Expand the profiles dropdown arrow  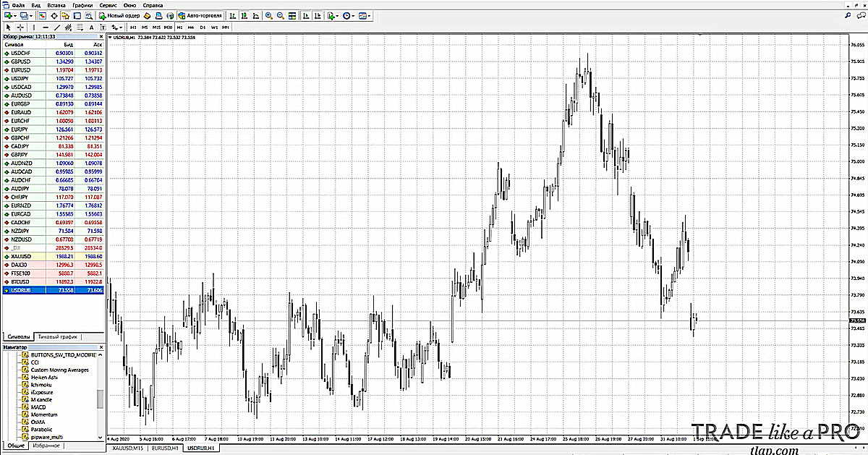pyautogui.click(x=31, y=15)
